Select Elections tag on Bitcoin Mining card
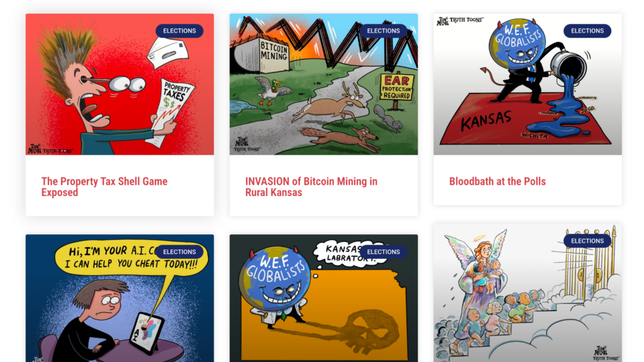644x362 pixels. coord(383,31)
